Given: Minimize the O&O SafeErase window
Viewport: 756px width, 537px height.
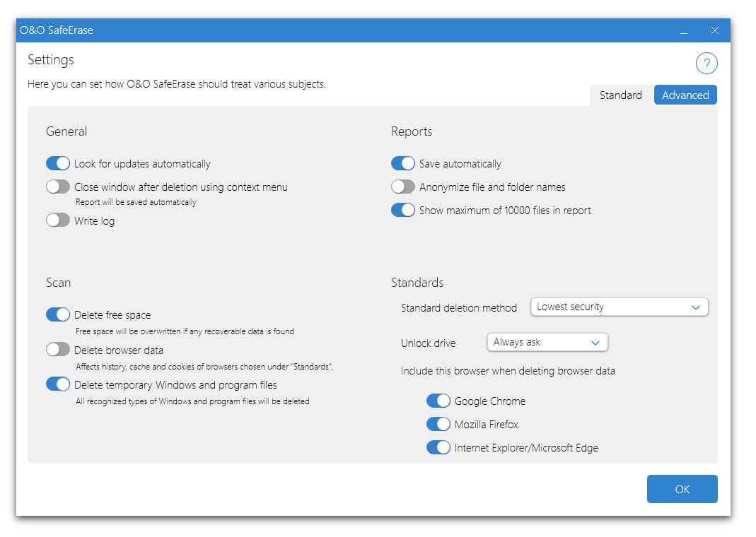Looking at the screenshot, I should pos(684,31).
